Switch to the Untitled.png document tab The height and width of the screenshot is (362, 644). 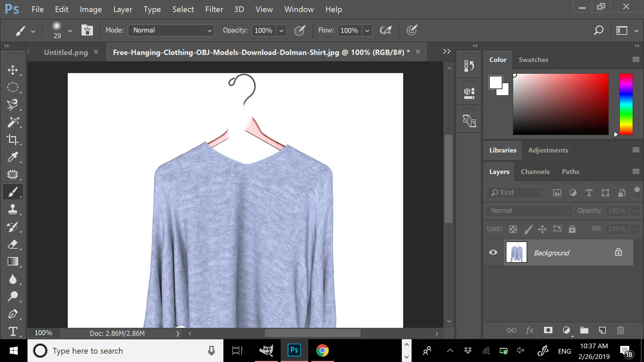66,52
